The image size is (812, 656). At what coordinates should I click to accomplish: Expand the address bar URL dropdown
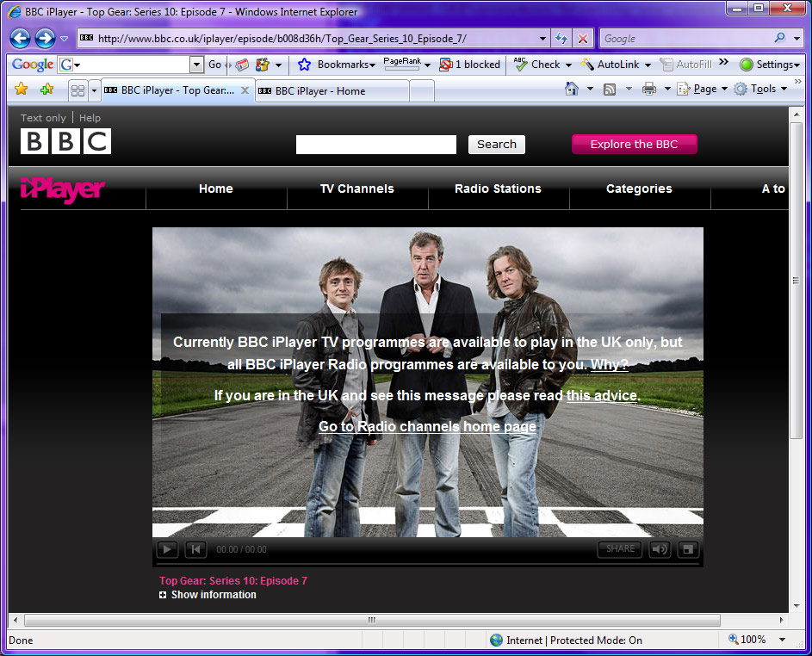(542, 39)
